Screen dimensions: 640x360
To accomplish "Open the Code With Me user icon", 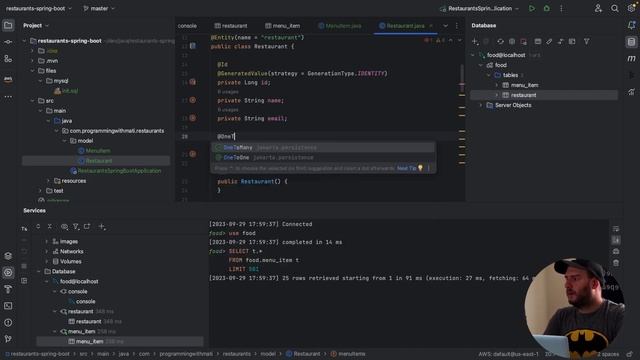I will pos(598,8).
